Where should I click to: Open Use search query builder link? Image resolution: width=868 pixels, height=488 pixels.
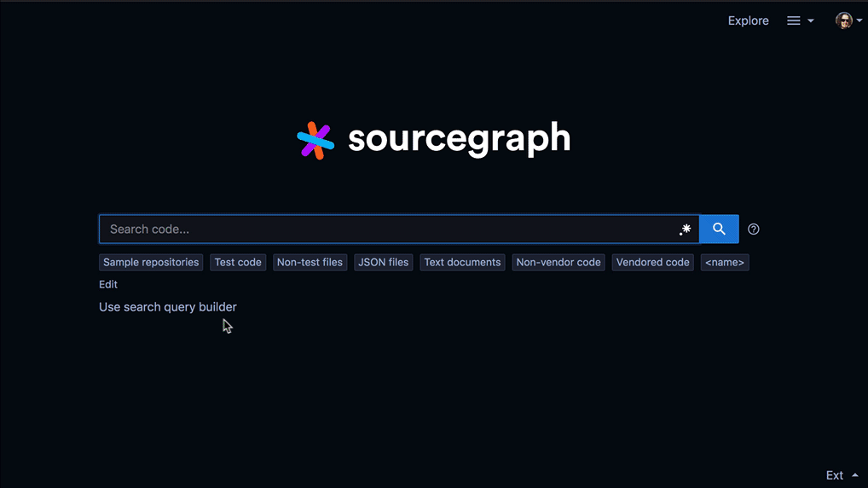[168, 307]
